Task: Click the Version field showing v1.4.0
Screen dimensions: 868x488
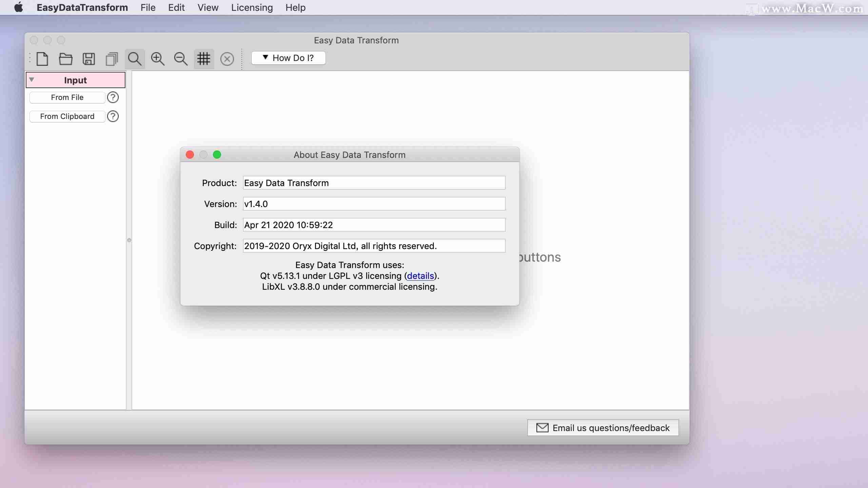Action: [374, 204]
